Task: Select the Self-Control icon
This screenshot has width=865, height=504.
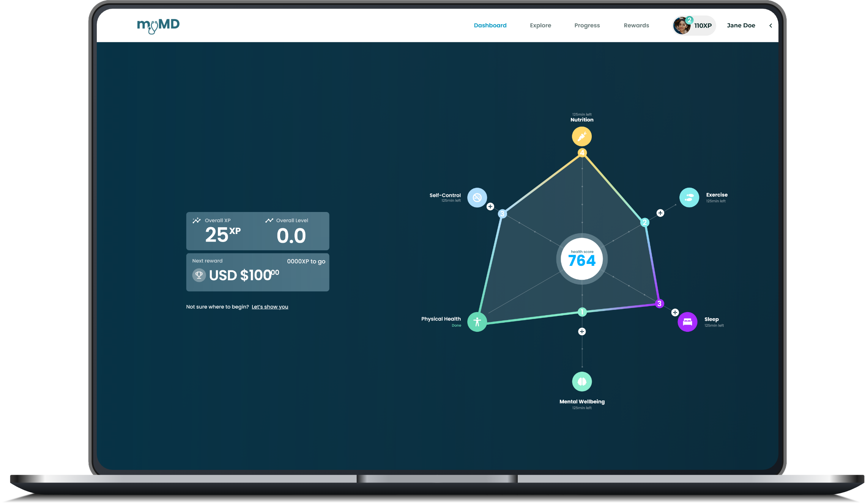Action: (477, 198)
